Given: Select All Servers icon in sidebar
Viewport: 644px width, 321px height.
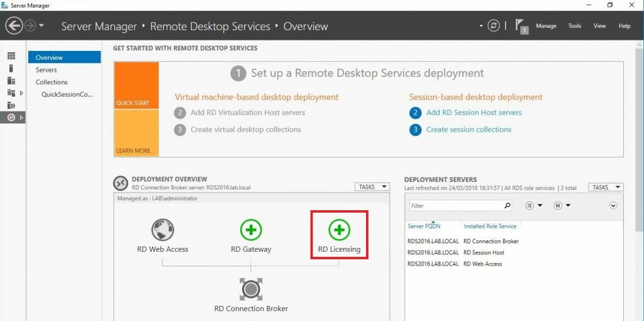Looking at the screenshot, I should coord(11,81).
